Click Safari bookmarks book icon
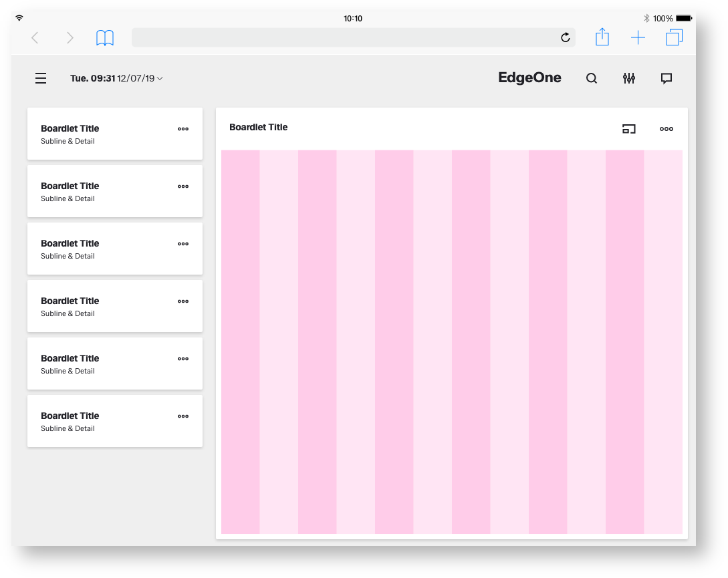The width and height of the screenshot is (728, 578). [105, 38]
